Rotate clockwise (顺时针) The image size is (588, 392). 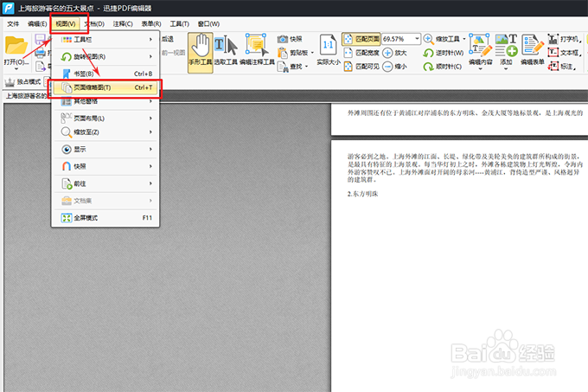tap(443, 67)
